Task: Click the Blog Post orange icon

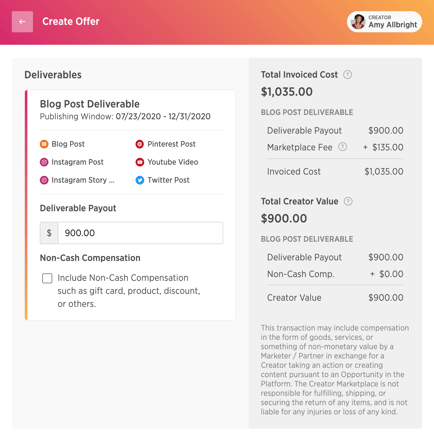Action: (x=44, y=144)
